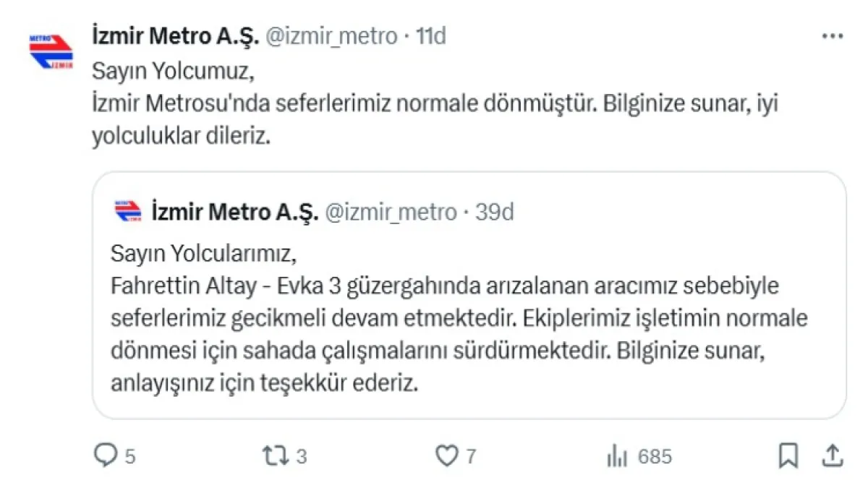Click the @izmir_metro handle on main tweet
Viewport: 868px width, 488px height.
(332, 35)
